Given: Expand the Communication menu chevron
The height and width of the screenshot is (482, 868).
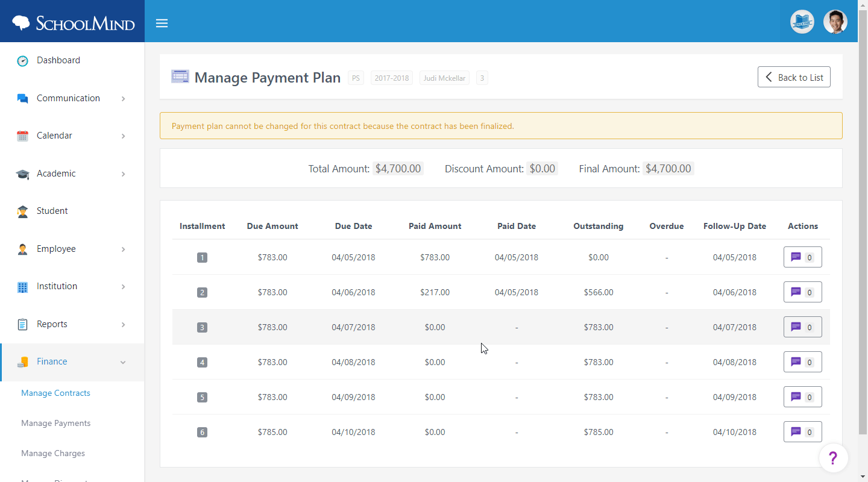Looking at the screenshot, I should [x=123, y=99].
